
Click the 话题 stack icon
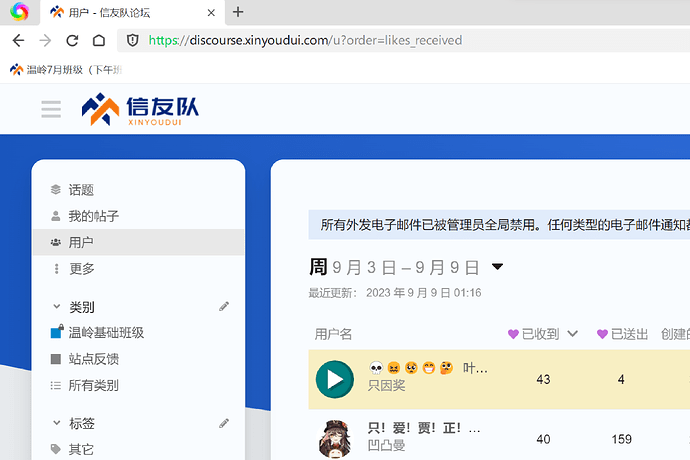point(55,190)
